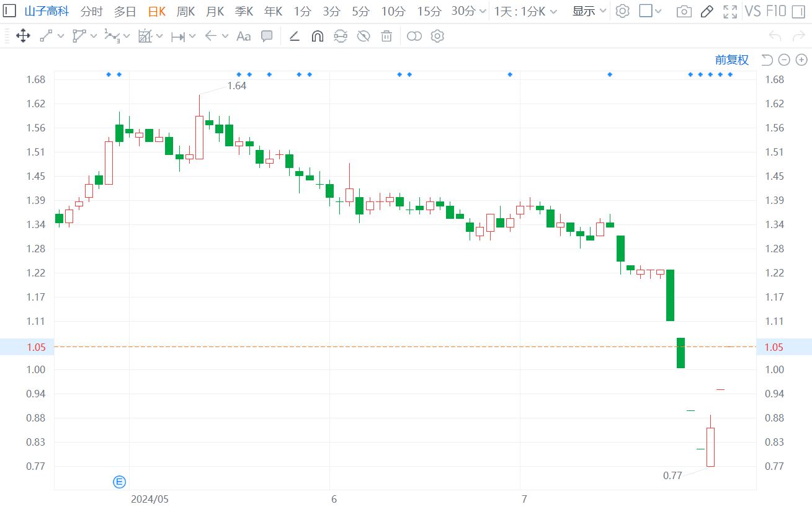Image resolution: width=812 pixels, height=512 pixels.
Task: Select the 周K weekly candlestick tab
Action: (185, 11)
